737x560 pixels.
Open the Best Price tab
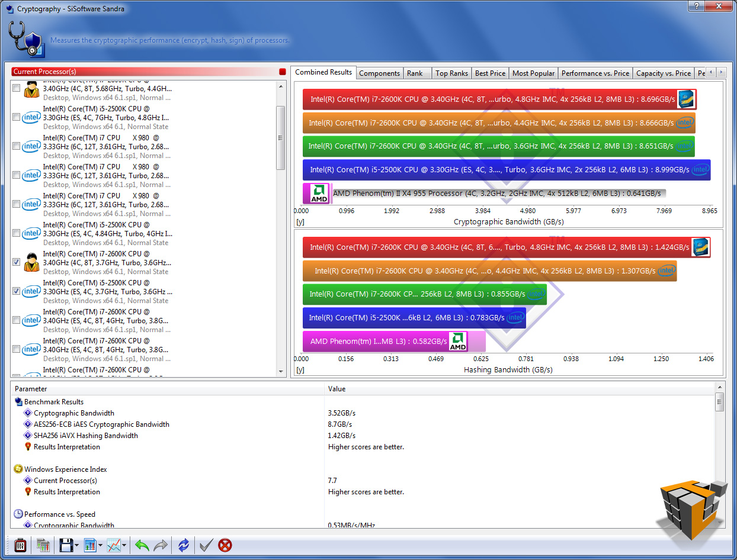pyautogui.click(x=491, y=73)
